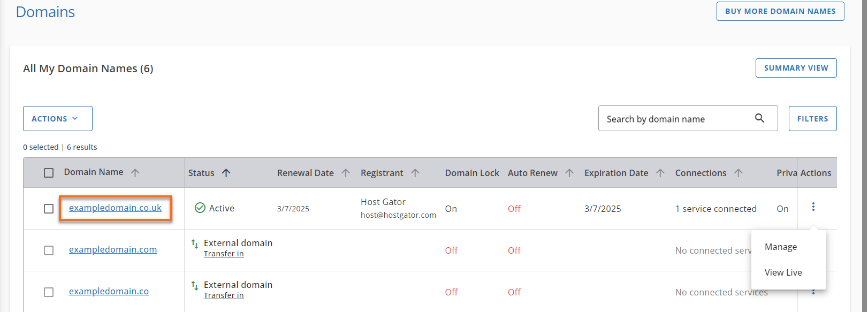This screenshot has width=868, height=312.
Task: Click Transfer in under exampledomain.com
Action: click(x=224, y=253)
